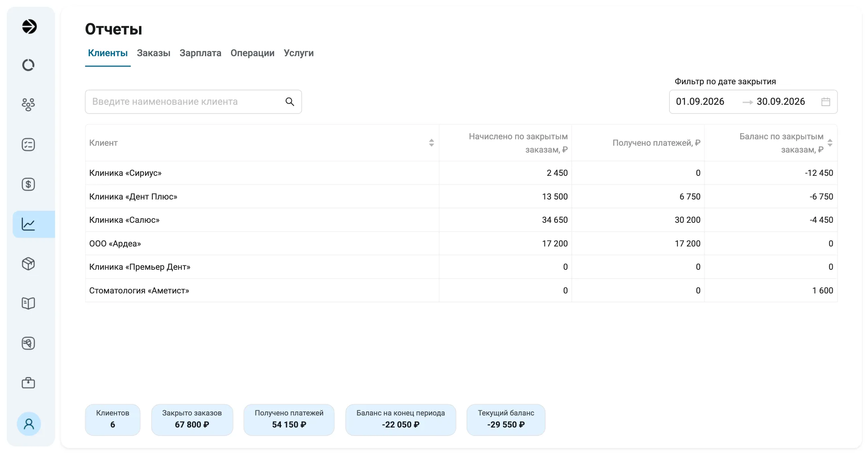Switch to the Клиенты tab
Image resolution: width=868 pixels, height=454 pixels.
coord(108,53)
